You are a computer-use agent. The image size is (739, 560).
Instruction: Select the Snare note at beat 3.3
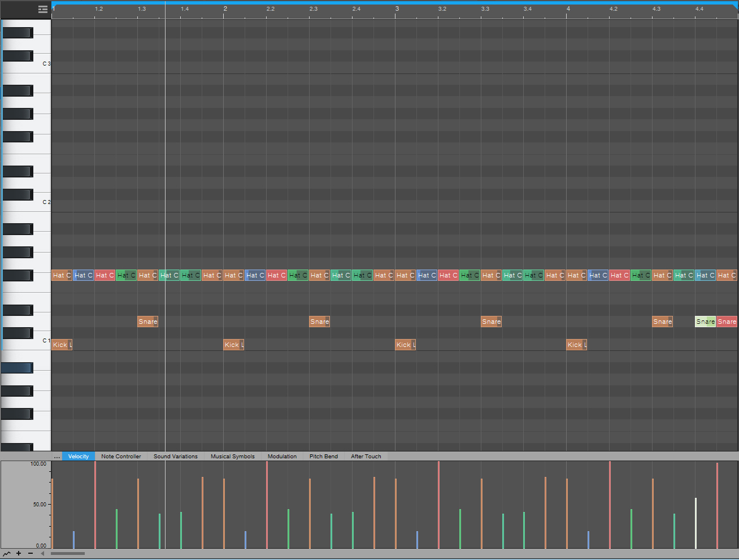click(492, 322)
